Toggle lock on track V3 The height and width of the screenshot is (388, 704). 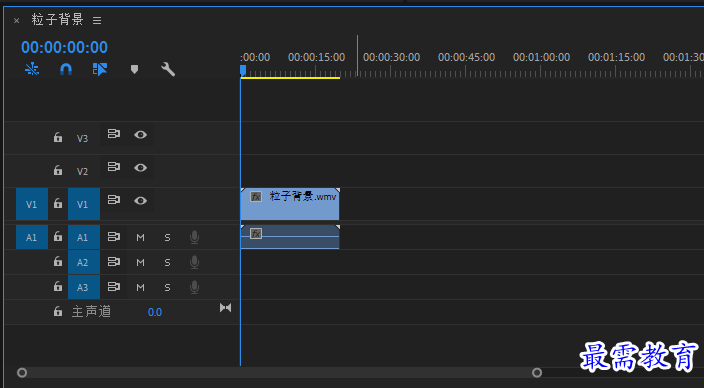(58, 137)
